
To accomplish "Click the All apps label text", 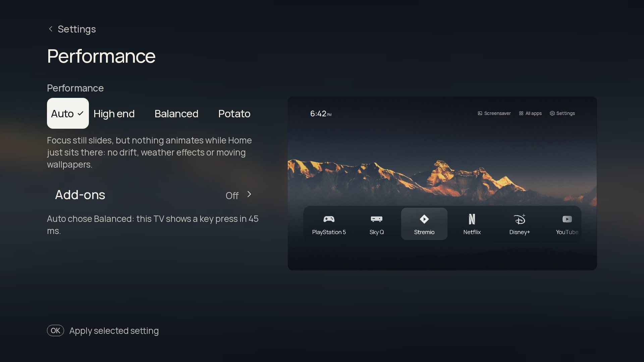I will (x=534, y=113).
